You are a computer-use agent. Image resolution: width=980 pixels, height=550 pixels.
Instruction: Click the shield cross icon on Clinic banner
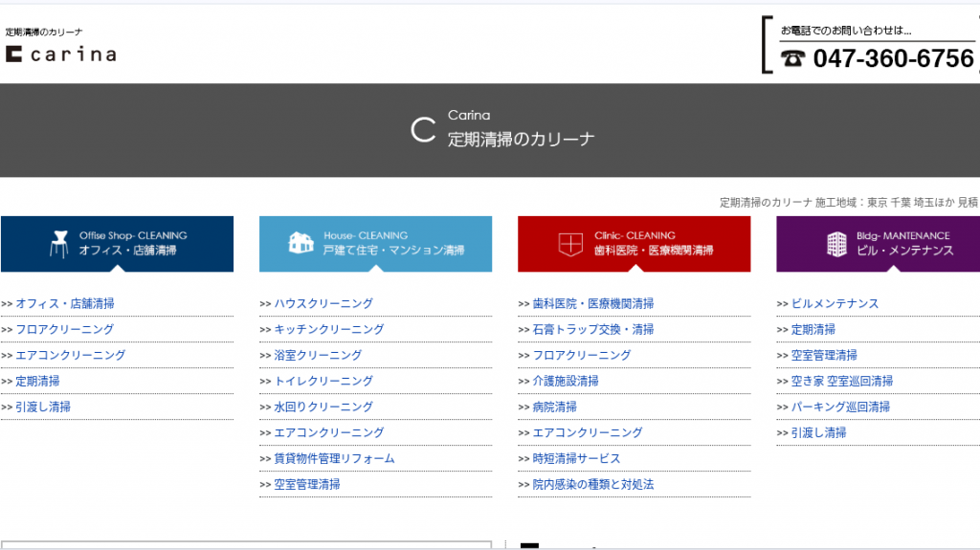570,244
